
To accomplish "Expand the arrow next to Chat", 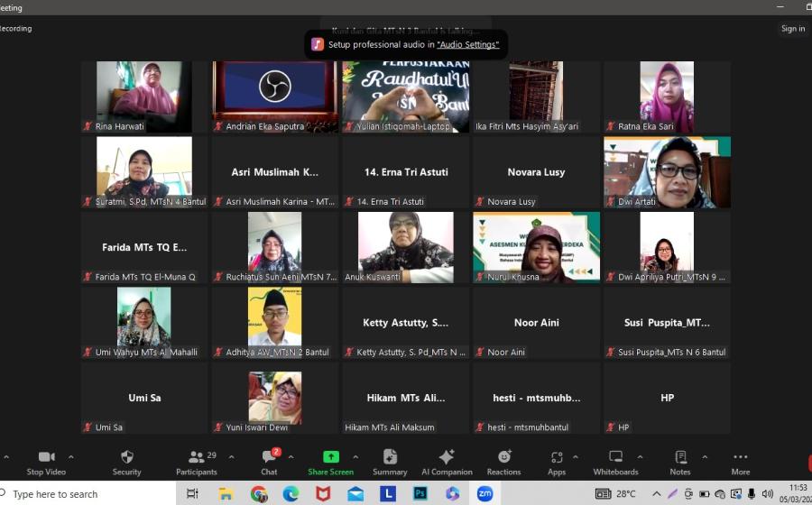I will pyautogui.click(x=292, y=457).
